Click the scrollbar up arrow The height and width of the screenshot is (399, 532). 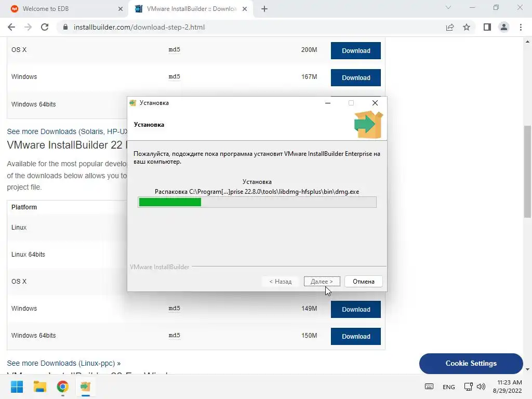coord(527,42)
